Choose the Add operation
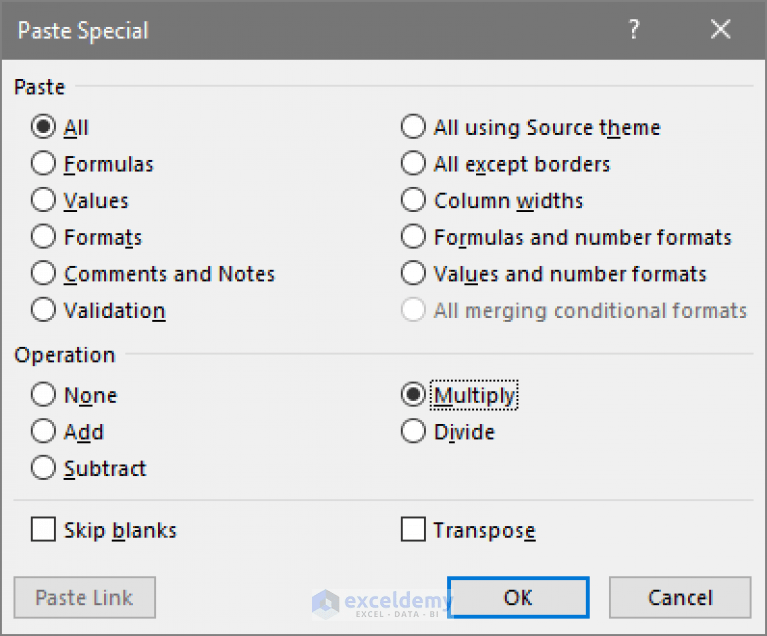 coord(43,432)
